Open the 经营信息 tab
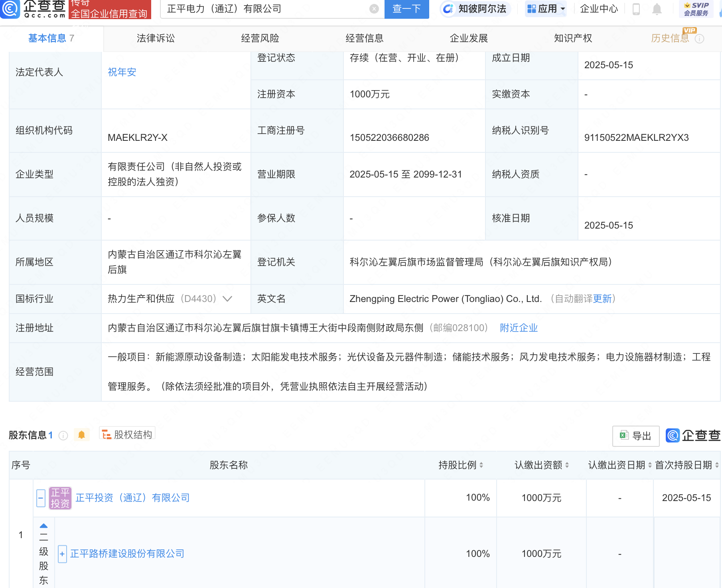The image size is (722, 588). [x=365, y=38]
